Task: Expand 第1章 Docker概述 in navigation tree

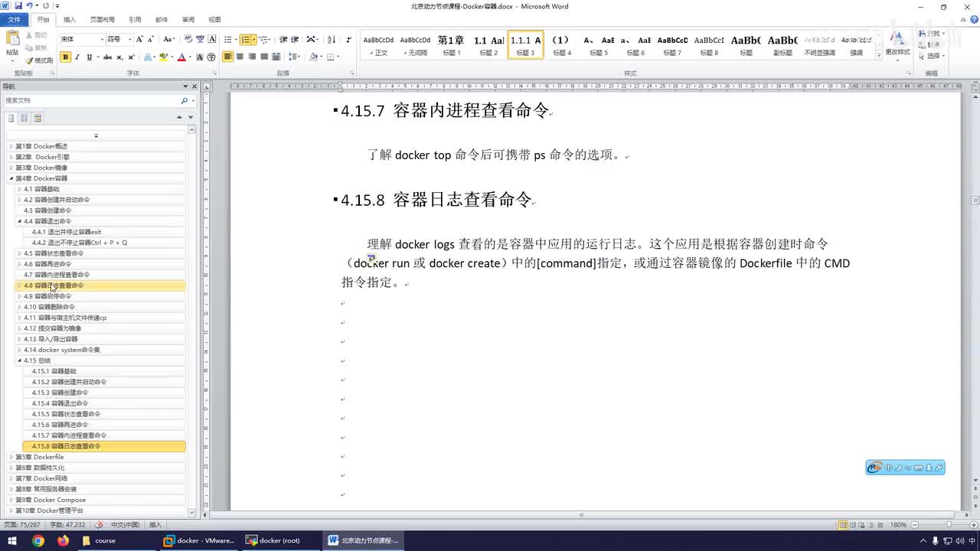Action: pyautogui.click(x=11, y=146)
